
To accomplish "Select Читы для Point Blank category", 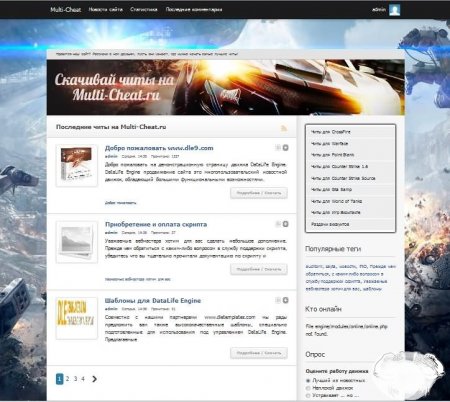I will click(x=350, y=155).
